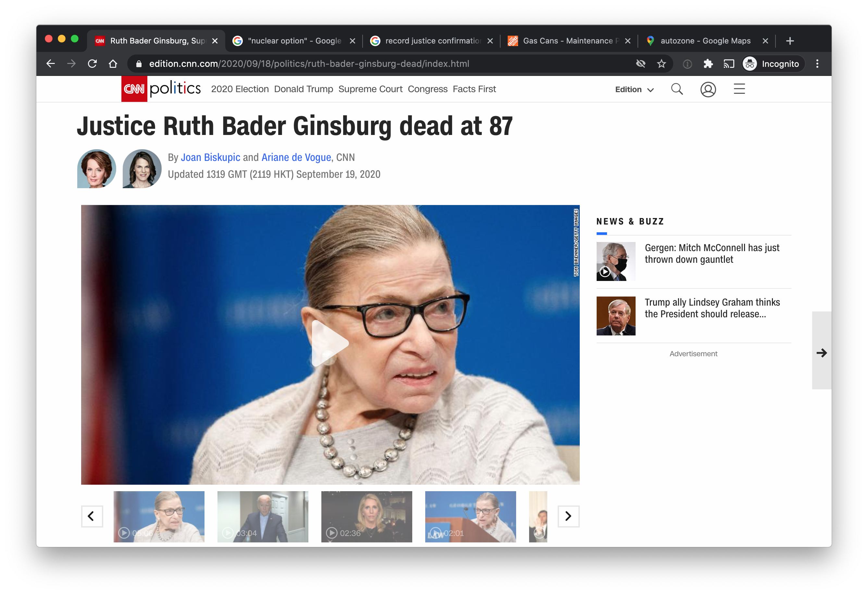The width and height of the screenshot is (868, 595).
Task: Show next videos in the carousel
Action: (x=568, y=516)
